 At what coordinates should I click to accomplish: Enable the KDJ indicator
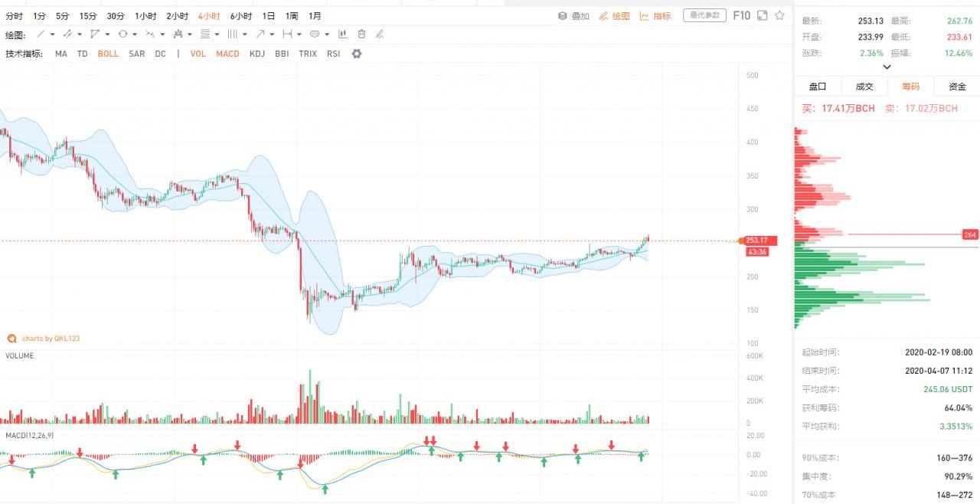[257, 54]
